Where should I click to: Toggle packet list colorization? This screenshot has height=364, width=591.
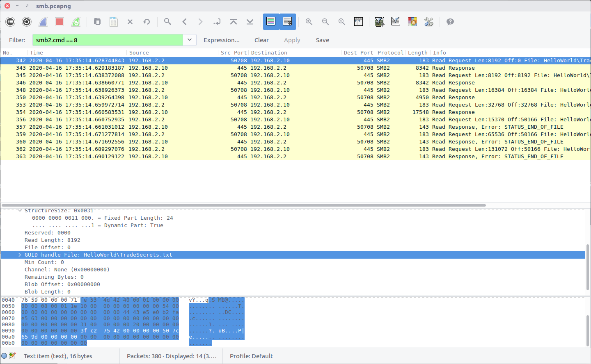click(x=271, y=22)
